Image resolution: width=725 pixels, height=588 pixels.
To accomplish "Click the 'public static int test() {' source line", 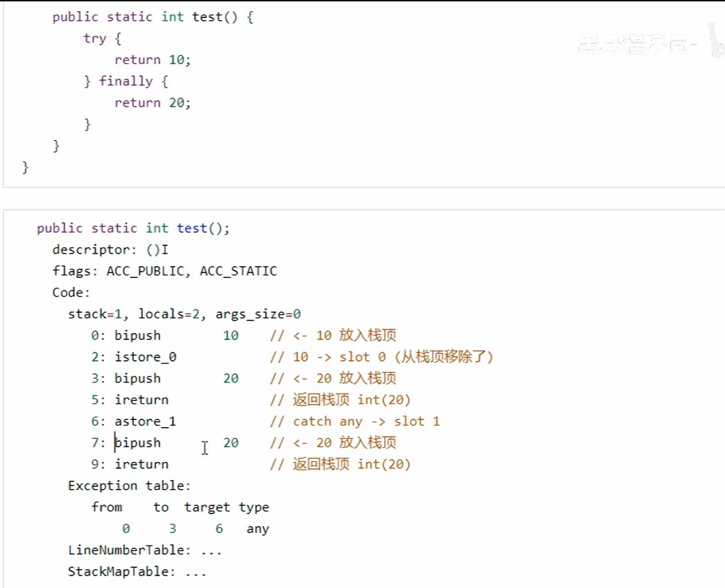I will (153, 17).
